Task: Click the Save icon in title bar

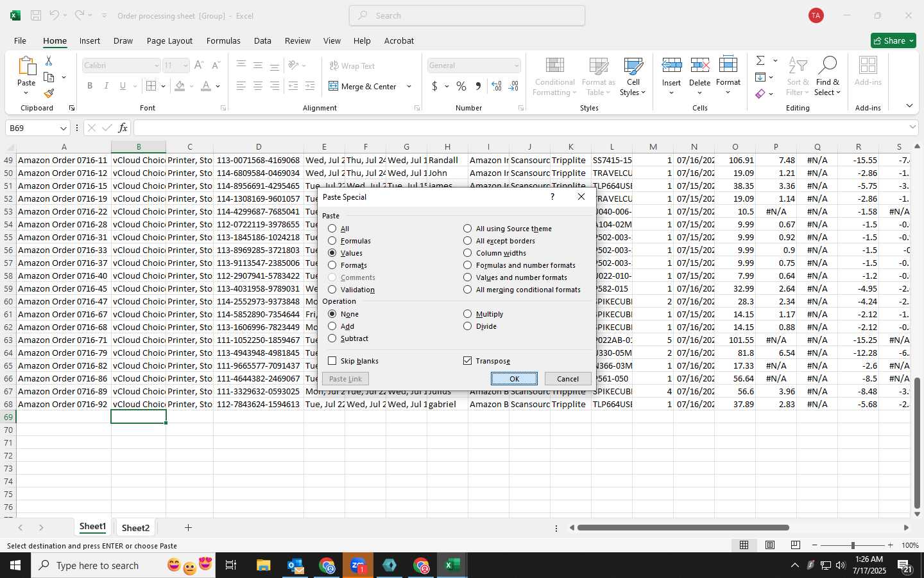Action: [x=36, y=15]
